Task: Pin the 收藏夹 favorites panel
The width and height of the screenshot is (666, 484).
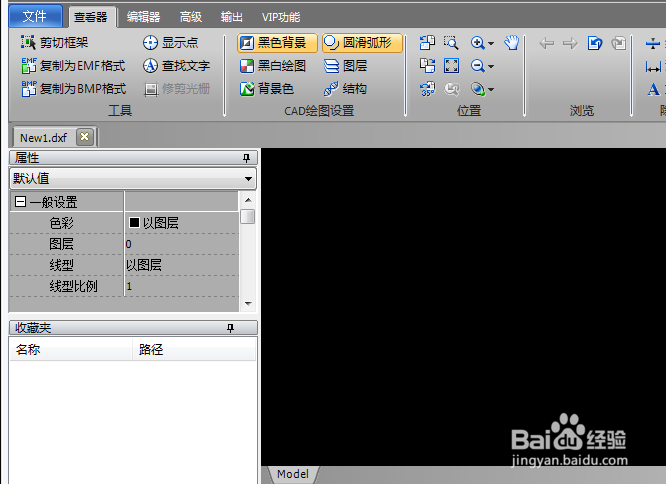Action: [230, 328]
